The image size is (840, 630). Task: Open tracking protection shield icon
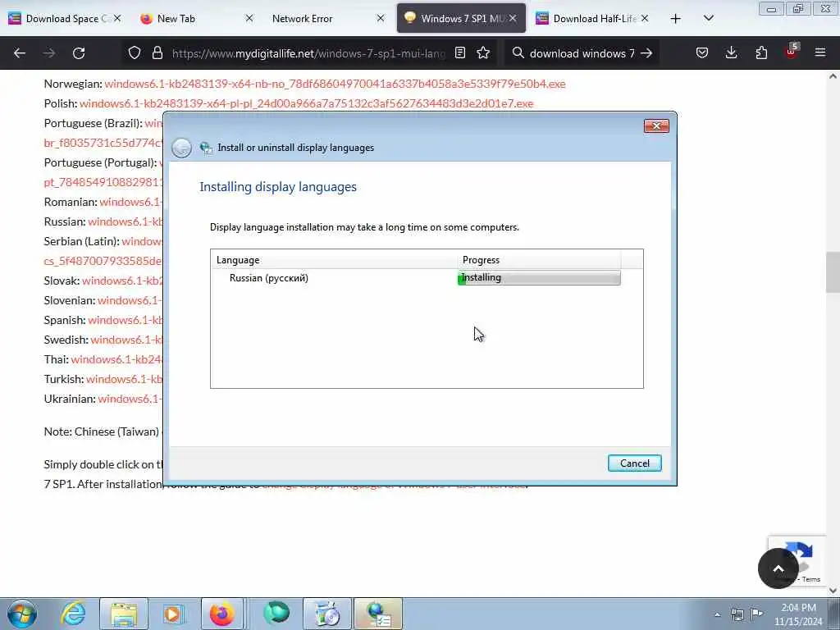click(135, 53)
